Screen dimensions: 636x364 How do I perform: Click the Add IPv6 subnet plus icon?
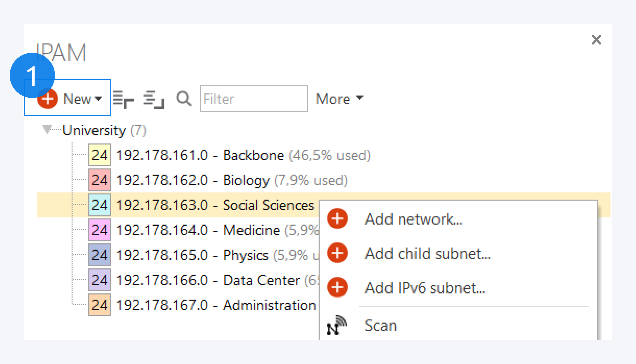tap(337, 287)
